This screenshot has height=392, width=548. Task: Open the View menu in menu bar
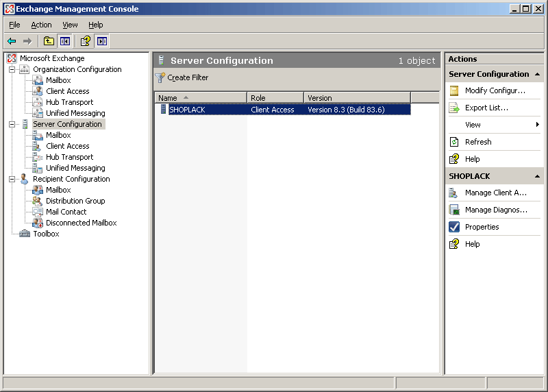click(x=70, y=25)
